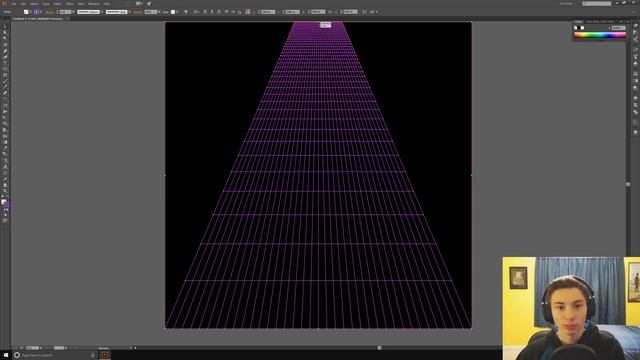Toggle the drawing mode button in the toolbar

coord(5,215)
